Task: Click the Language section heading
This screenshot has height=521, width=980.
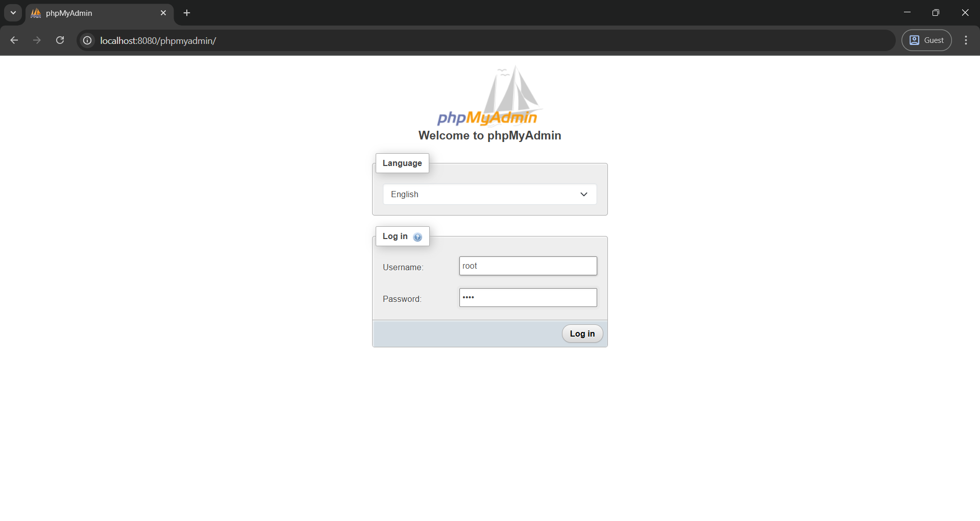Action: click(402, 163)
